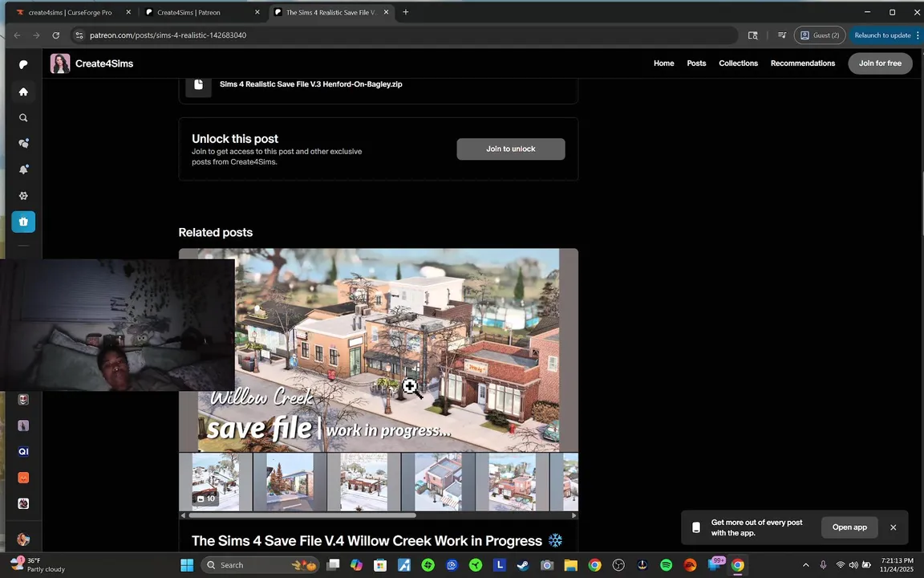Open the EA app from the taskbar
The width and height of the screenshot is (924, 578).
coord(690,565)
